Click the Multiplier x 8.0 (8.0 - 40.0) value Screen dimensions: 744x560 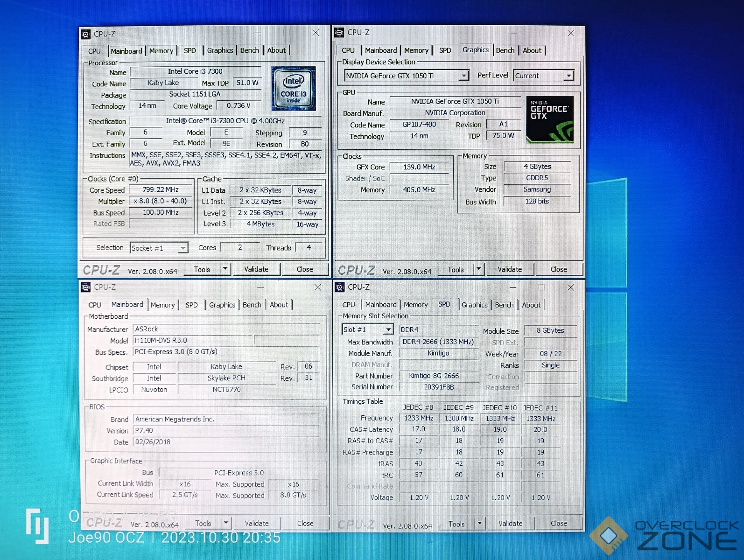pos(161,201)
